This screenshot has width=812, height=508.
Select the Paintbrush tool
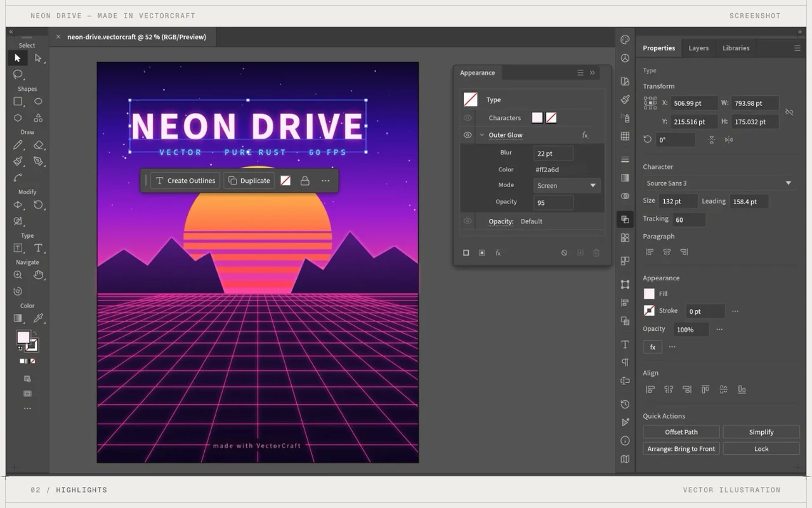[18, 162]
